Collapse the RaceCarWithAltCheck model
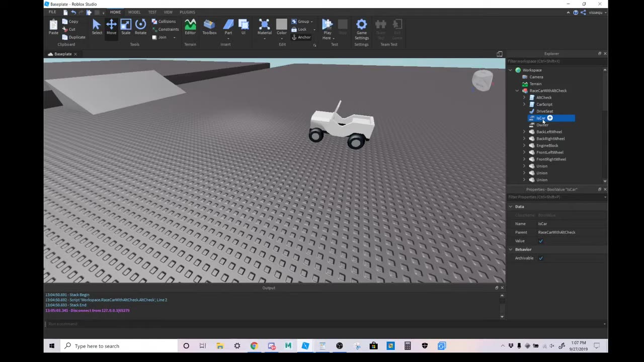644x362 pixels. [517, 90]
